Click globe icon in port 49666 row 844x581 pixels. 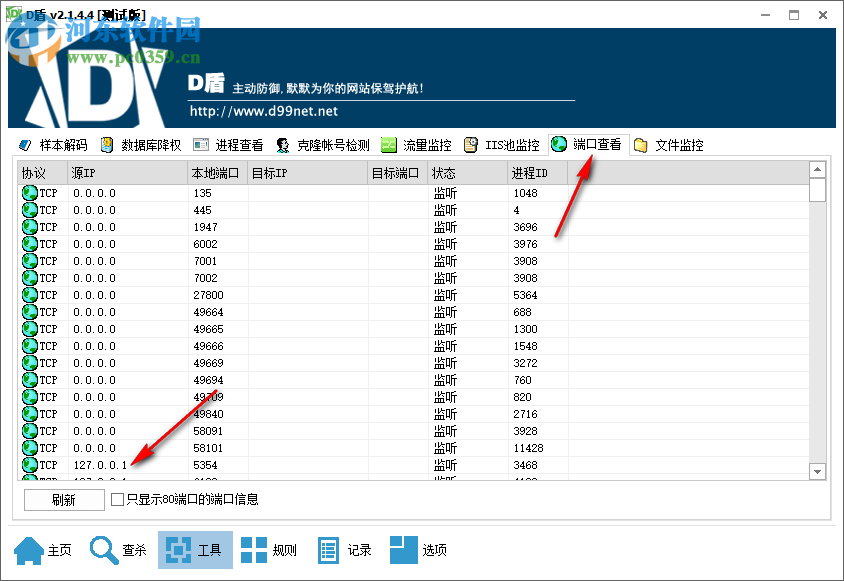[x=30, y=346]
